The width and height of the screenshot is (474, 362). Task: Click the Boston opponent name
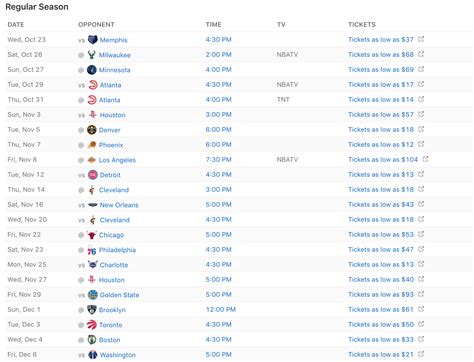click(x=109, y=340)
